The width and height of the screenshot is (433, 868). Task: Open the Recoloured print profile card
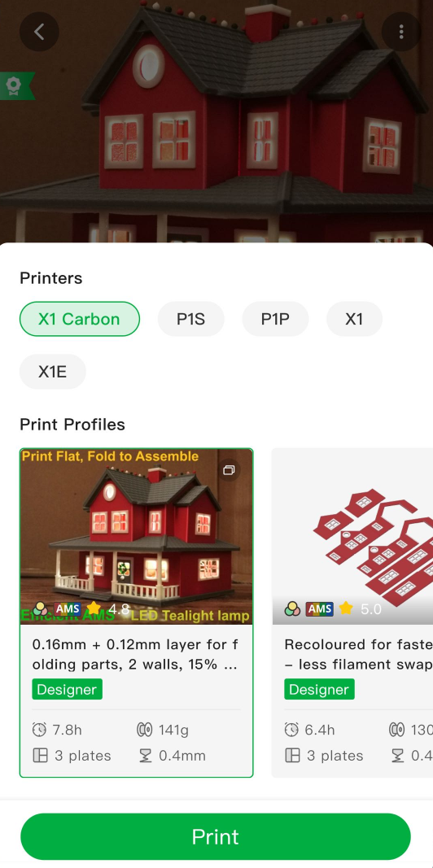pyautogui.click(x=352, y=613)
